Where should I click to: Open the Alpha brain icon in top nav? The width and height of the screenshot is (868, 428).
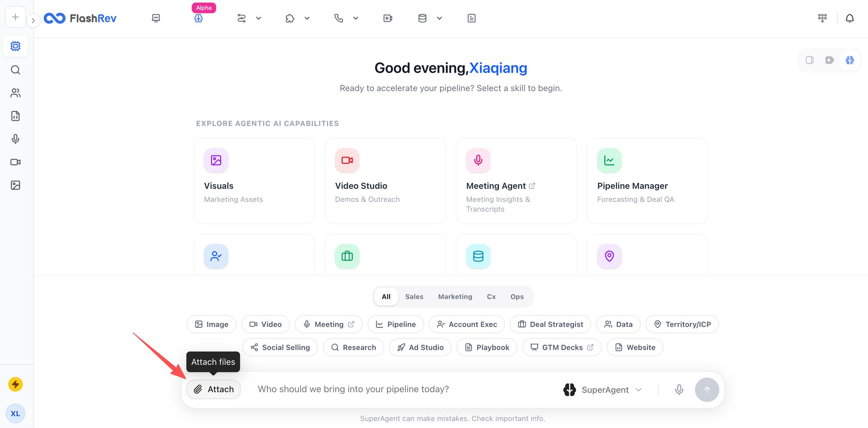tap(198, 18)
